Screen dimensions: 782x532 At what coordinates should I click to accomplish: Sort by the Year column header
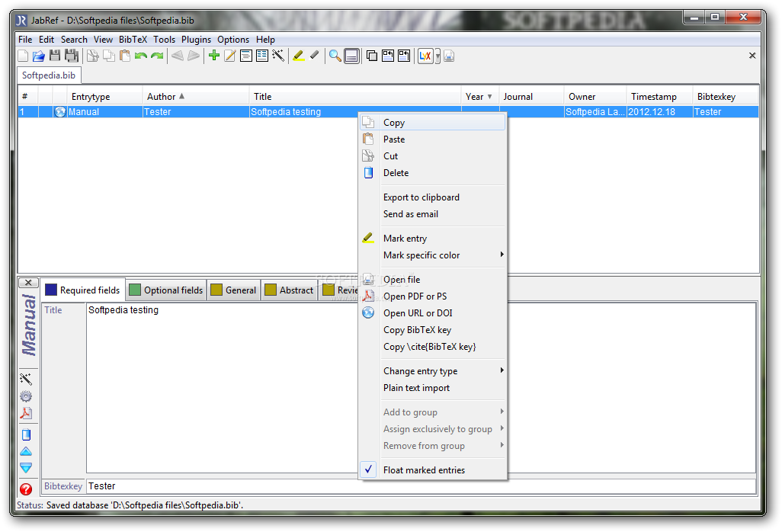tap(479, 97)
